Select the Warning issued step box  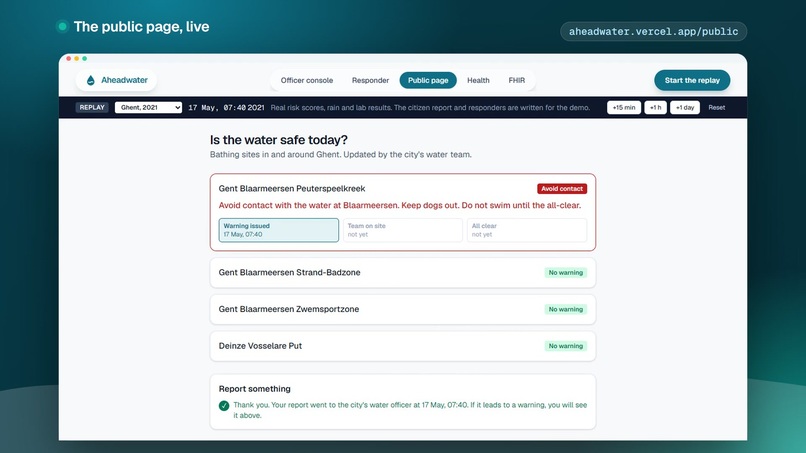tap(279, 230)
